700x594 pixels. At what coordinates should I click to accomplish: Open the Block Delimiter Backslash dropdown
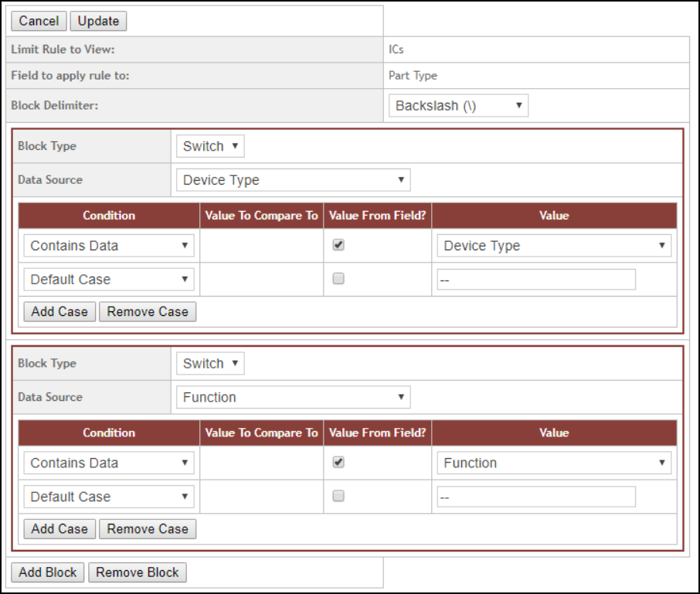point(458,106)
